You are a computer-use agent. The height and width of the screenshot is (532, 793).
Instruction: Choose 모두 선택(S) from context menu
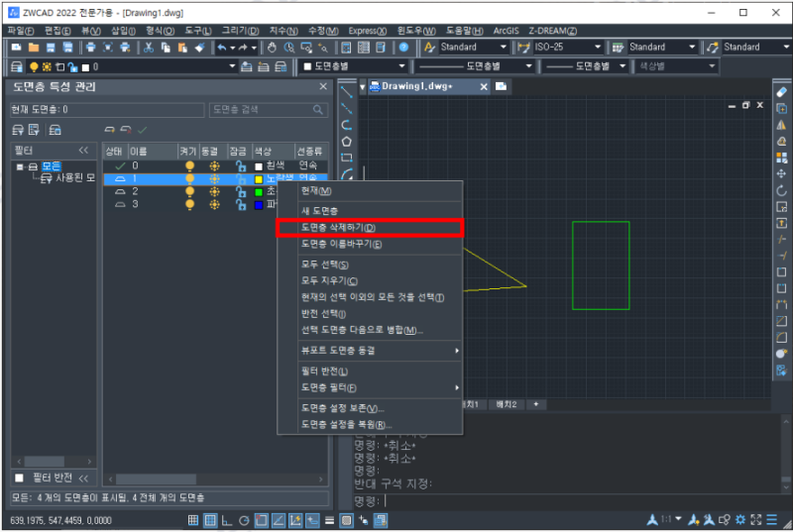coord(370,265)
